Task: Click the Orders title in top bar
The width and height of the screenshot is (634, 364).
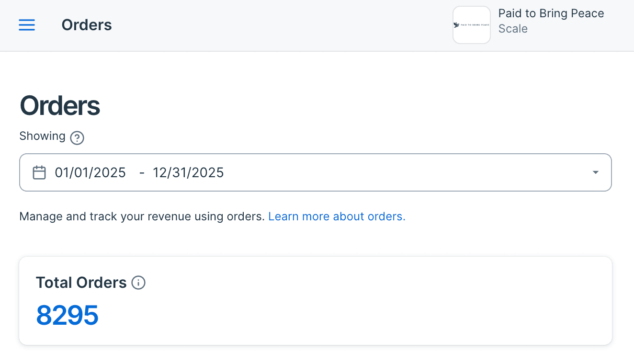Action: (87, 25)
